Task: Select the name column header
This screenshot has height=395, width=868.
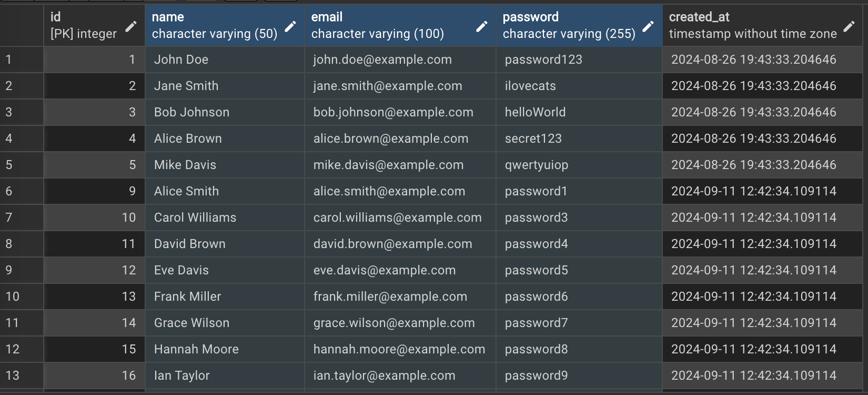Action: pyautogui.click(x=215, y=25)
